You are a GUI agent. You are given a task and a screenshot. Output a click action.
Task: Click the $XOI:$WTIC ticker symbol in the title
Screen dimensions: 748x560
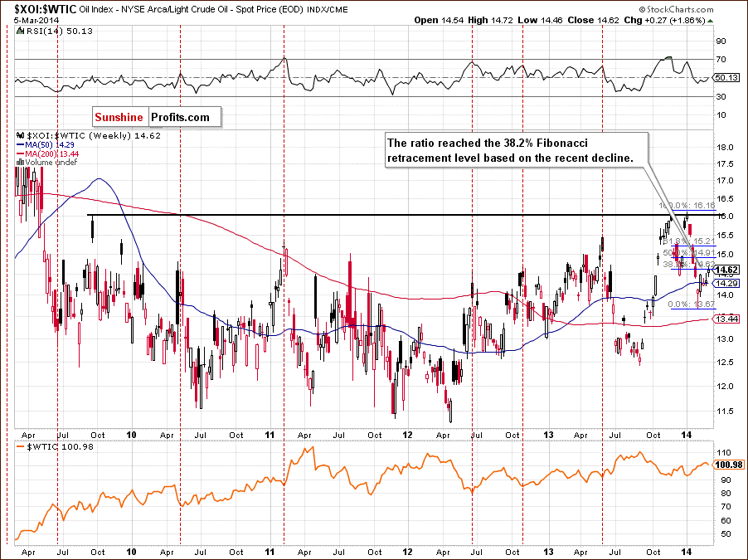(x=46, y=9)
